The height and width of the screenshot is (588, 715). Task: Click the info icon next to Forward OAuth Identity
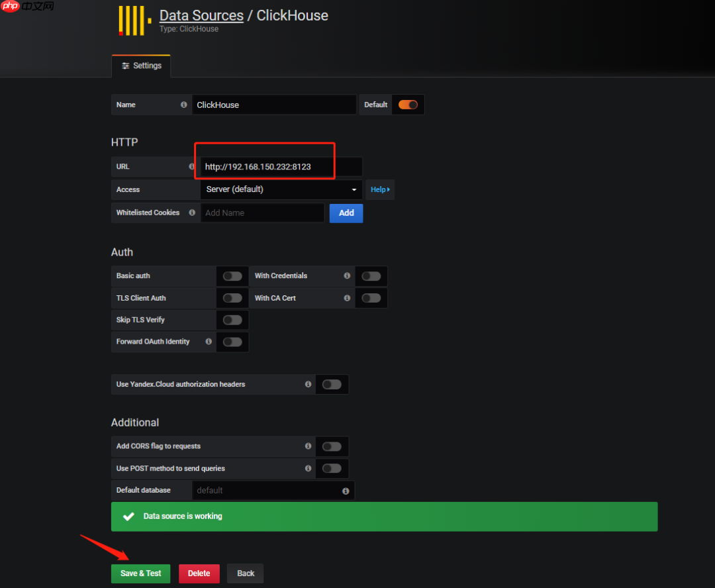click(208, 342)
